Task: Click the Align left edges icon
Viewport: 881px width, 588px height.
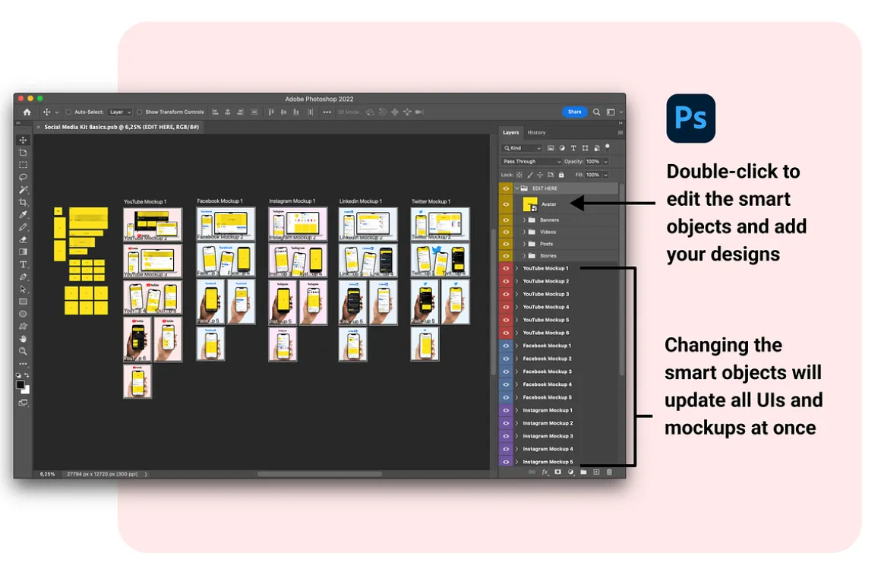Action: pyautogui.click(x=215, y=112)
